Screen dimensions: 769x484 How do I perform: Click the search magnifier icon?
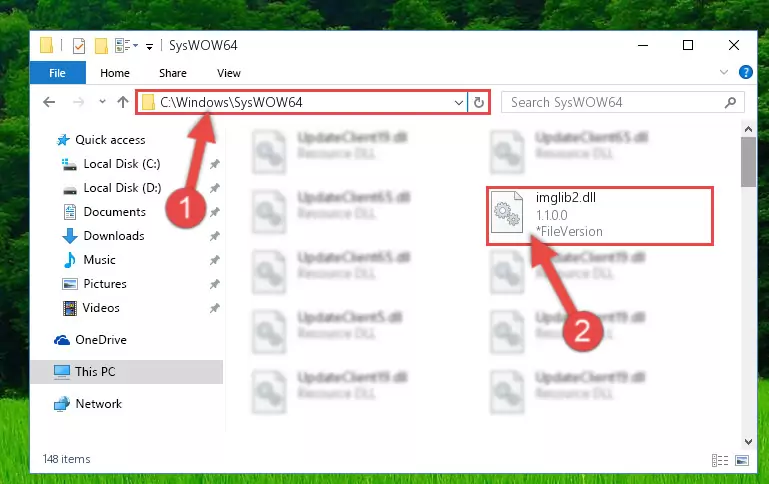730,102
